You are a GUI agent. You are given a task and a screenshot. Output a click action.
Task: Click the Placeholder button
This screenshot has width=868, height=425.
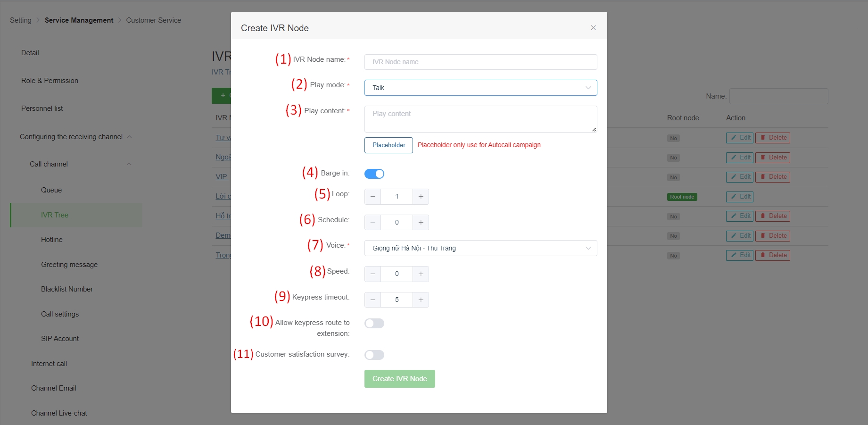[x=389, y=145]
